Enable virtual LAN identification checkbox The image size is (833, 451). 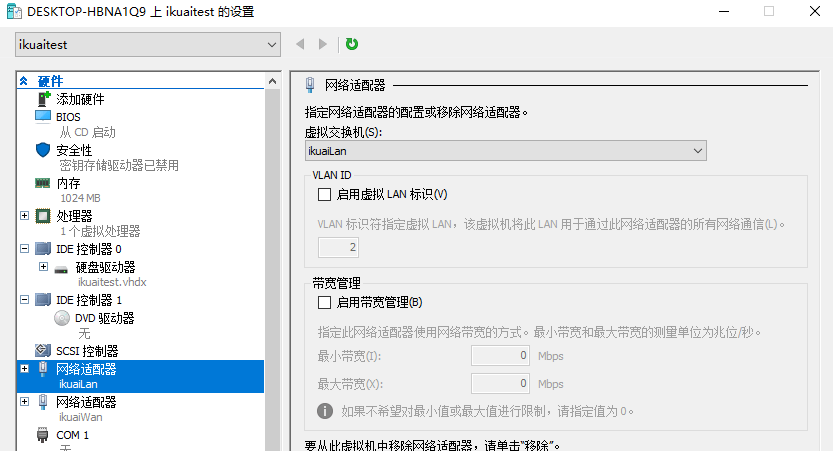(x=324, y=194)
